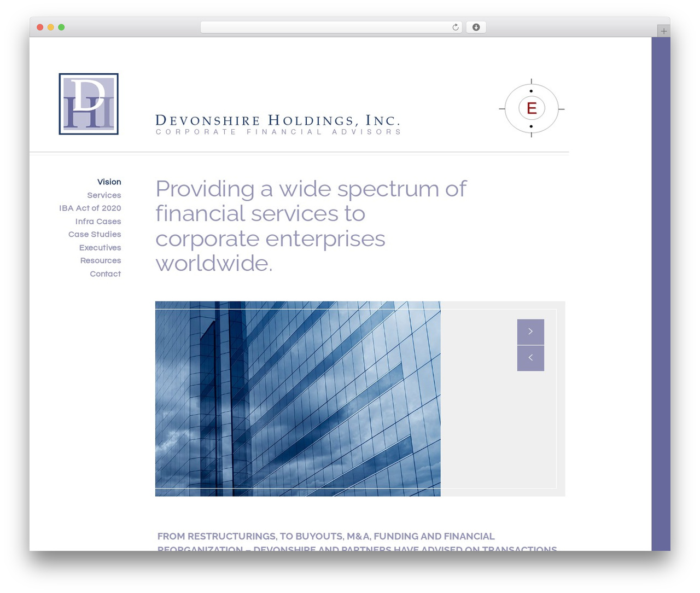Go back with the previous slide arrow
This screenshot has width=700, height=593.
coord(530,358)
